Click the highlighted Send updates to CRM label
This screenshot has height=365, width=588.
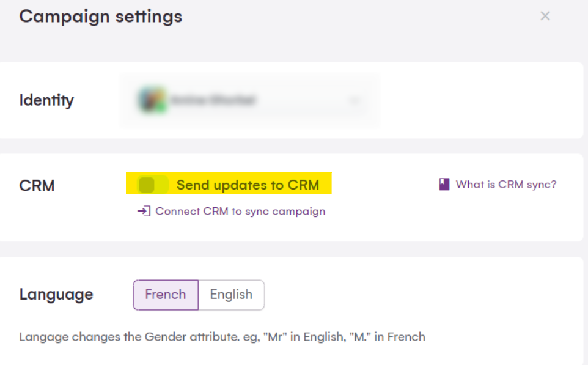248,185
